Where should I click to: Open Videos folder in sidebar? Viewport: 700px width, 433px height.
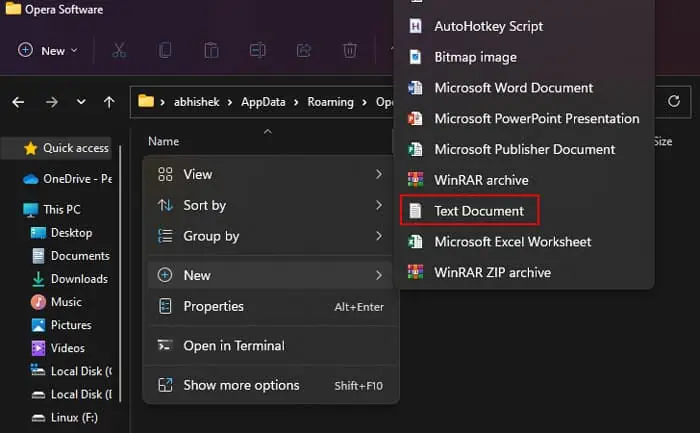tap(58, 348)
